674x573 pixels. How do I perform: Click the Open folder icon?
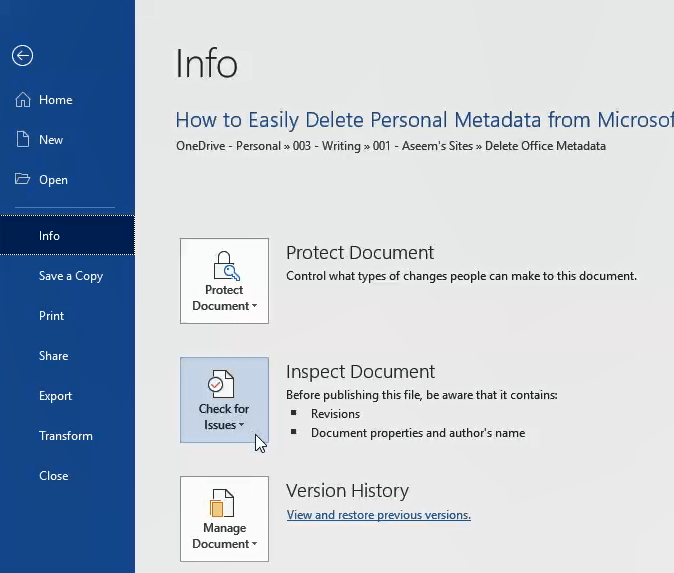tap(23, 180)
